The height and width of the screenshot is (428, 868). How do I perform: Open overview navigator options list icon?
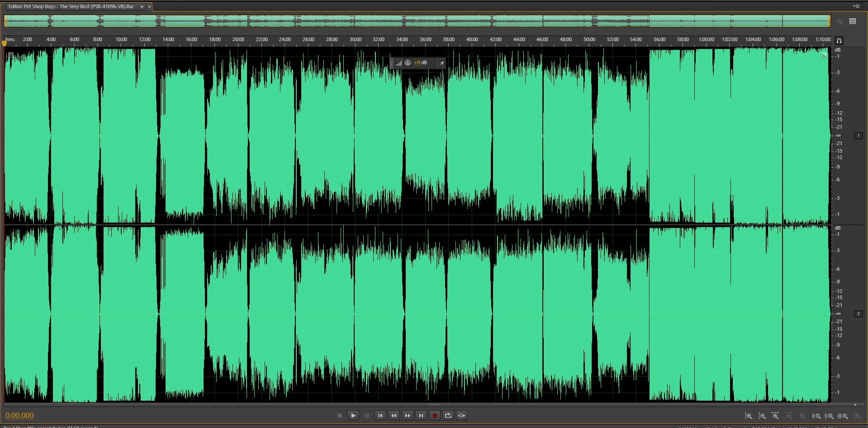[853, 21]
